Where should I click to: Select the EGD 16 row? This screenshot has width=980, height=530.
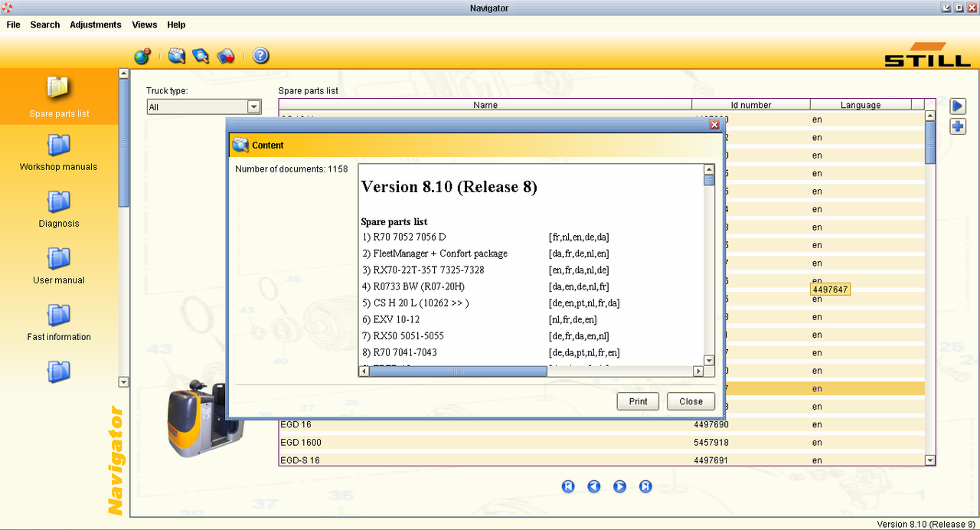pos(602,424)
